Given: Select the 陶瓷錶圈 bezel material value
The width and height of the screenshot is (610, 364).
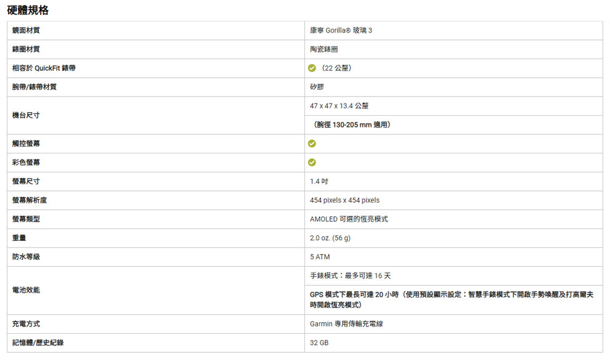Looking at the screenshot, I should [x=323, y=49].
